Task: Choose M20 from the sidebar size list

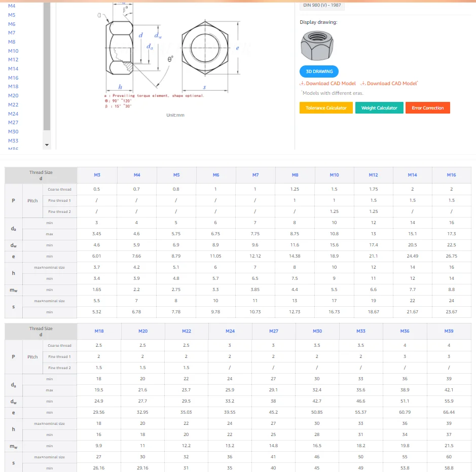Action: coord(13,95)
